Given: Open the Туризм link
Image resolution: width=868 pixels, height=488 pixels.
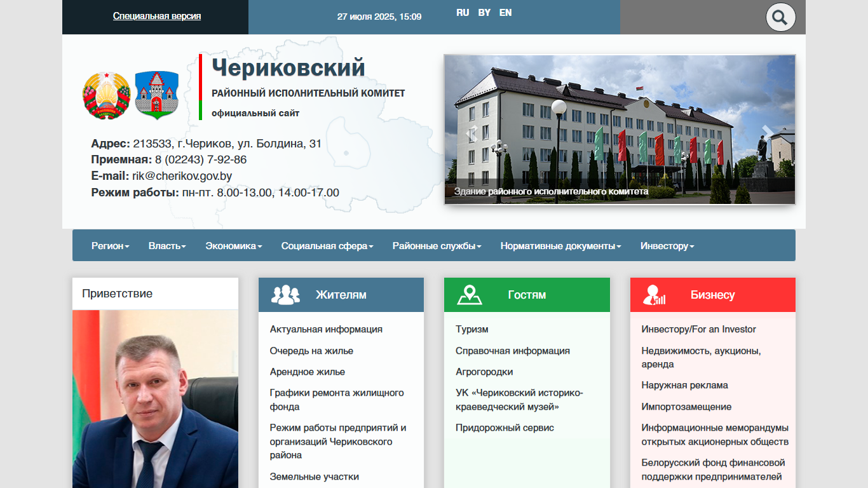Looking at the screenshot, I should [x=472, y=329].
